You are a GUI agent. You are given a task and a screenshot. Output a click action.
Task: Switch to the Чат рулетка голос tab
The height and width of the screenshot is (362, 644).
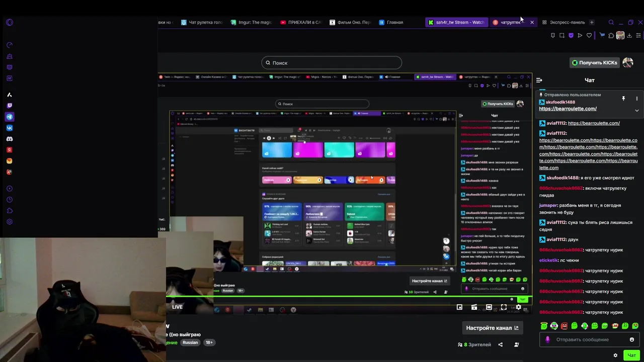pos(202,22)
